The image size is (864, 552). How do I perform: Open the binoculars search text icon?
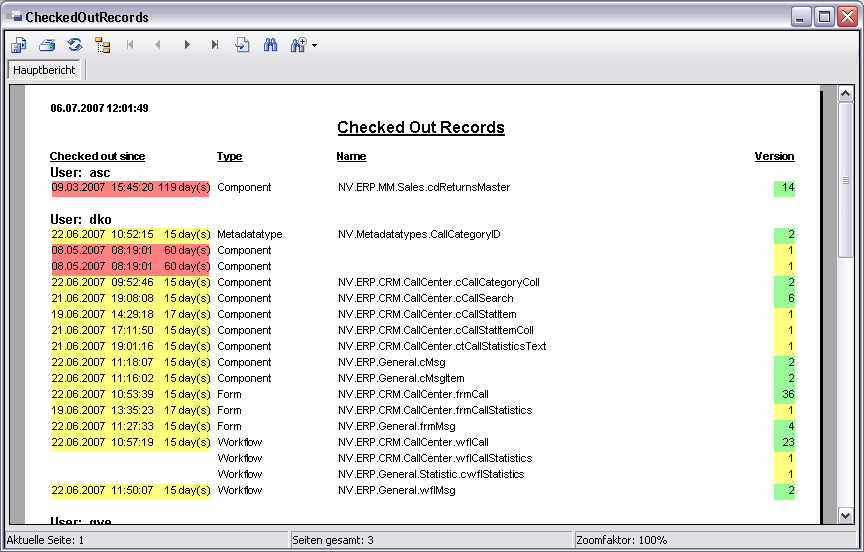pyautogui.click(x=270, y=45)
